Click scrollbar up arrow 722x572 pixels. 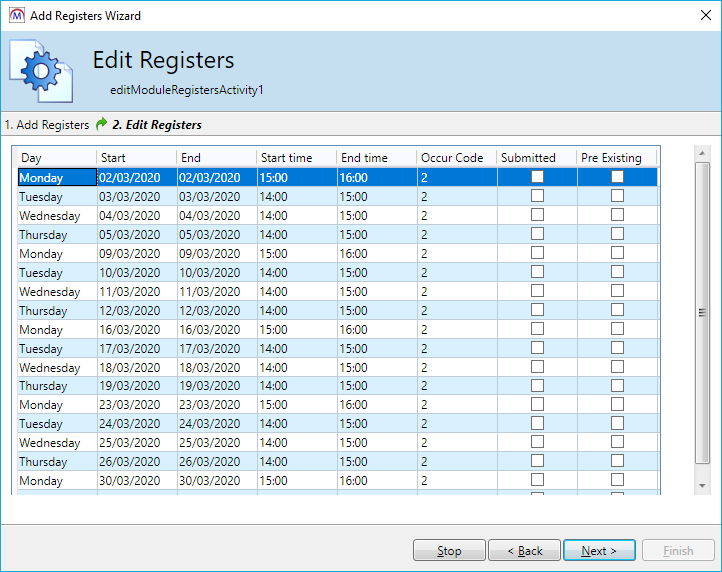702,153
